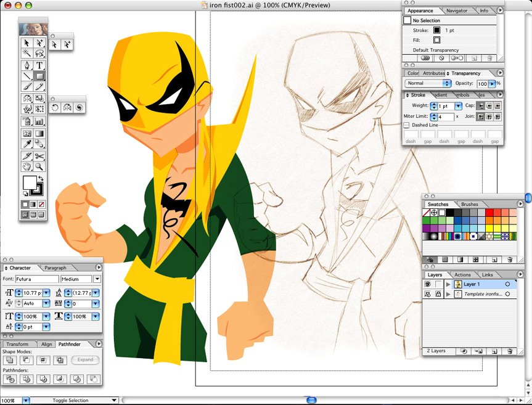Switch to the Paragraph tab

55,268
